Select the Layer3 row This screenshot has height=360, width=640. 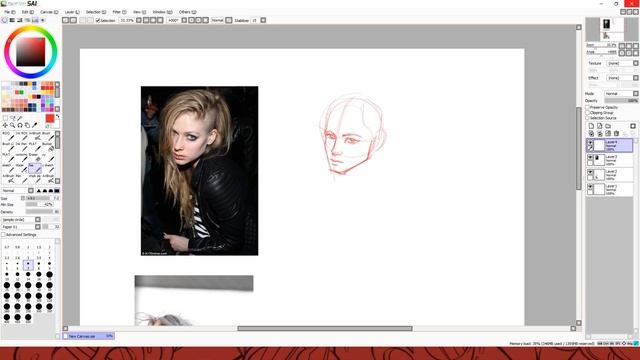[610, 160]
